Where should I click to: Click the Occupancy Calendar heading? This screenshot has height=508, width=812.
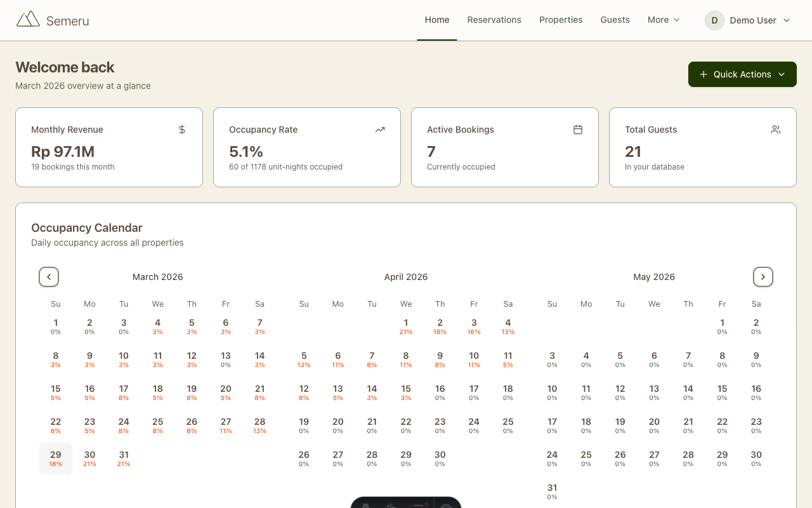(87, 228)
